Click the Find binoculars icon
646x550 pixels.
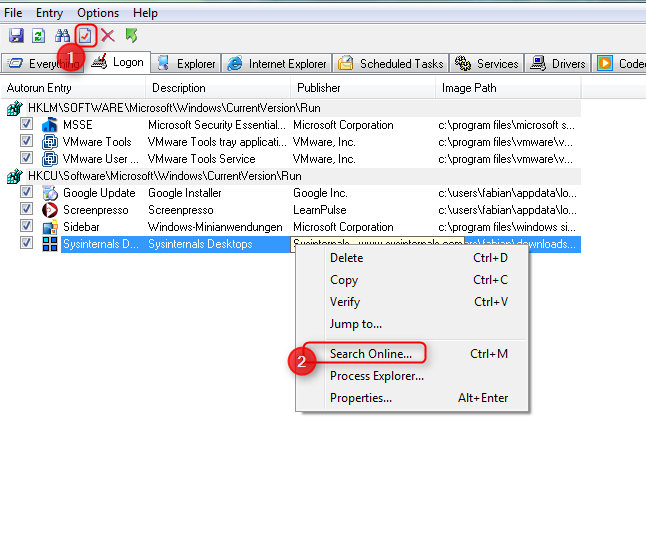coord(62,36)
